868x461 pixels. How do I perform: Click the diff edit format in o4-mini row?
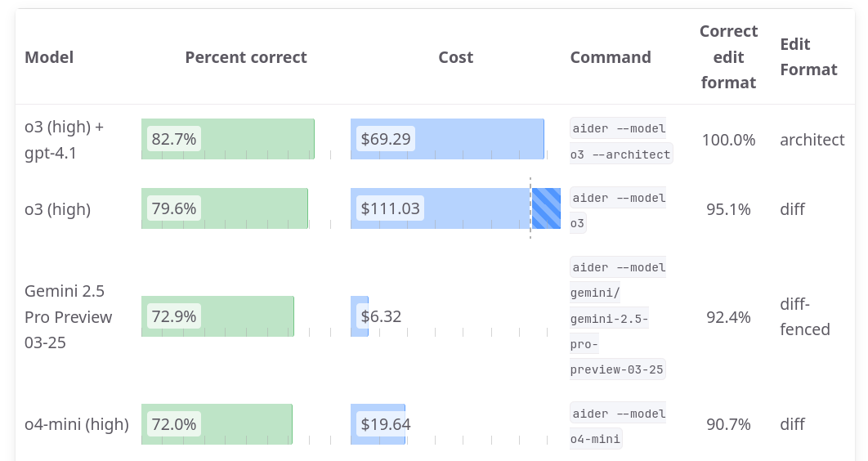(x=792, y=424)
